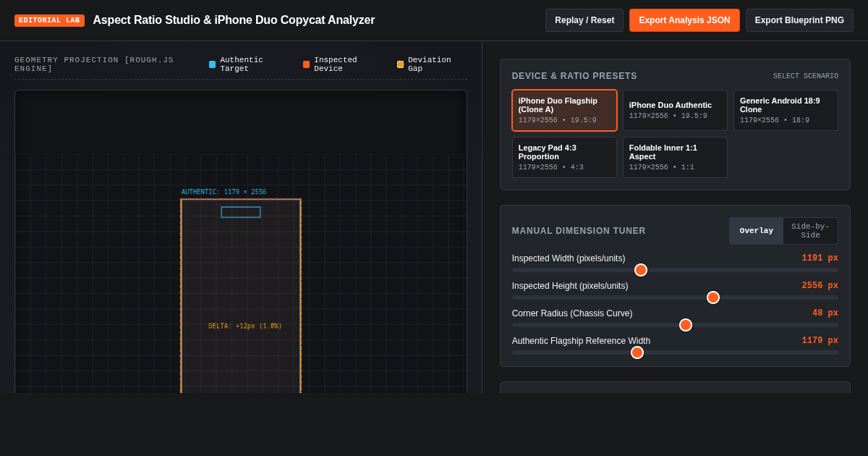
Task: Click the DEVICE & RATIO PRESETS heading
Action: [x=574, y=76]
